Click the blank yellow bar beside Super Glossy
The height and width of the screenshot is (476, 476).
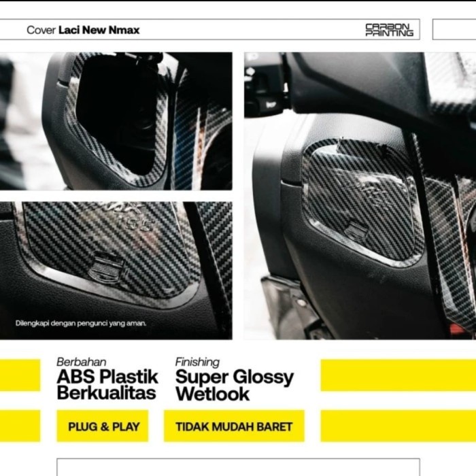coord(398,375)
